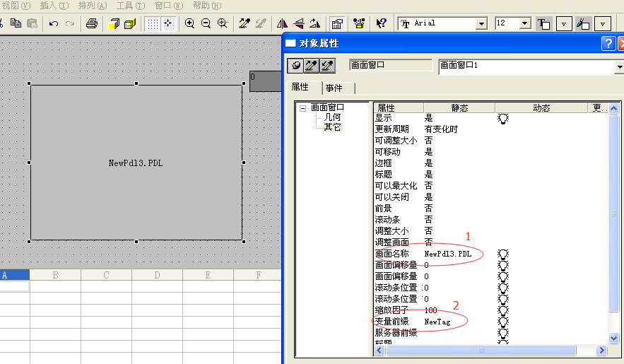Toggle the object properties window icon
The height and width of the screenshot is (364, 624).
click(337, 24)
